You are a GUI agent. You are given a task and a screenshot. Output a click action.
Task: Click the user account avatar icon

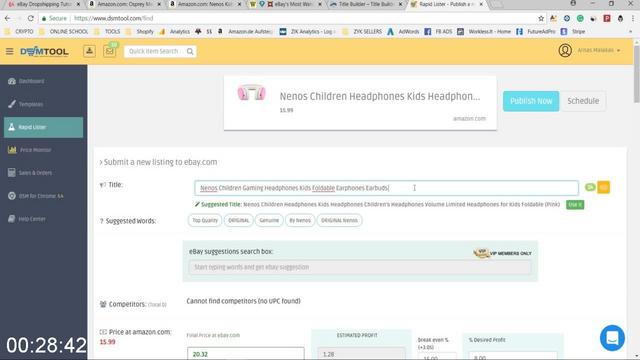[565, 50]
